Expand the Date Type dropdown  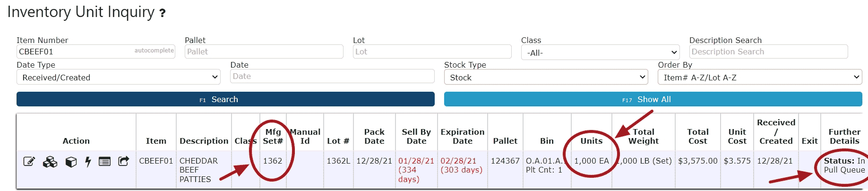coord(119,77)
